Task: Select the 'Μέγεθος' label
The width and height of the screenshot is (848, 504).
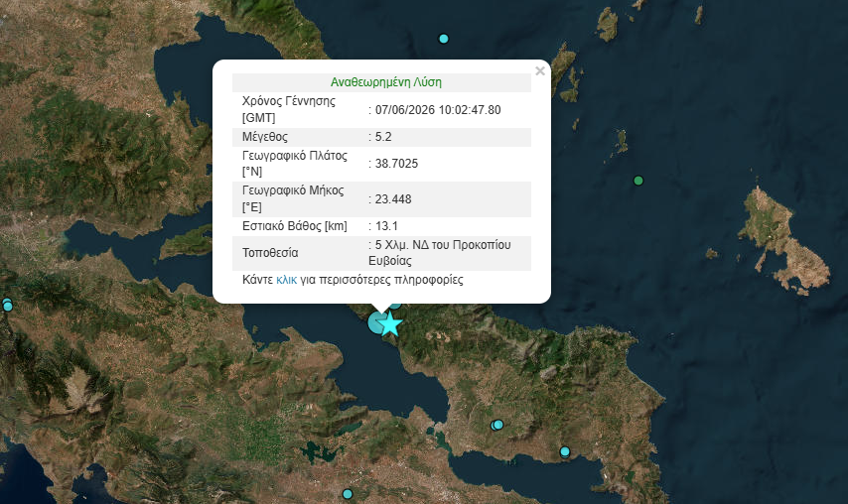Action: [265, 137]
